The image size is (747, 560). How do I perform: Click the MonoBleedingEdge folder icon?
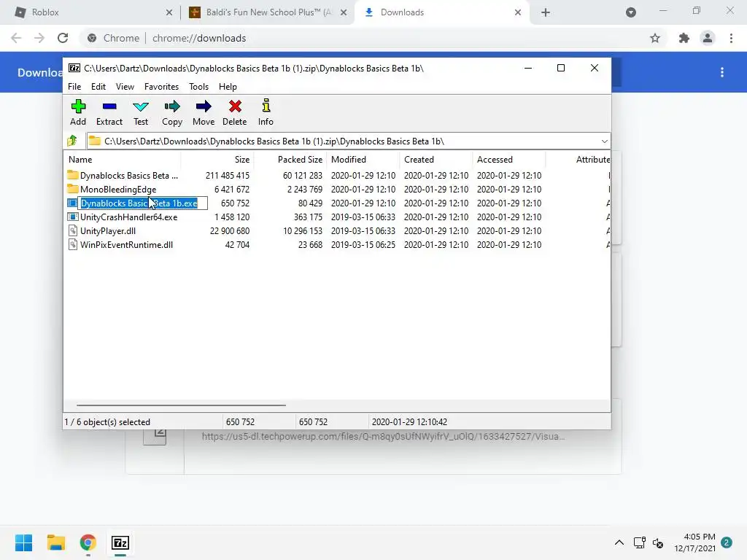pos(72,189)
